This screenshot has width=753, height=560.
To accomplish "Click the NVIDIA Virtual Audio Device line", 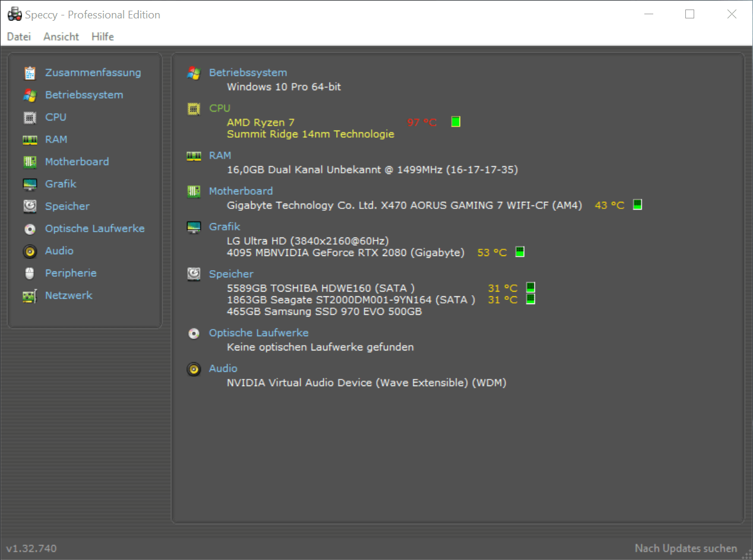I will tap(366, 383).
